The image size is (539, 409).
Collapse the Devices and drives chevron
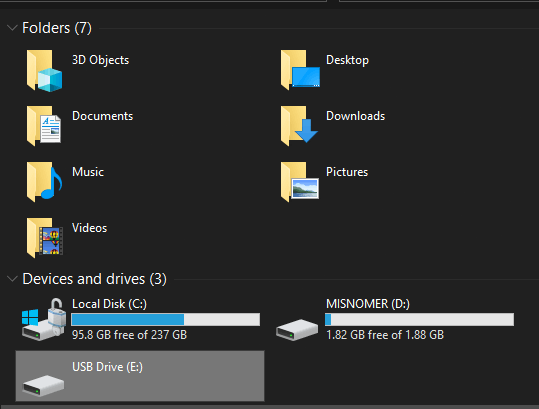[x=12, y=279]
